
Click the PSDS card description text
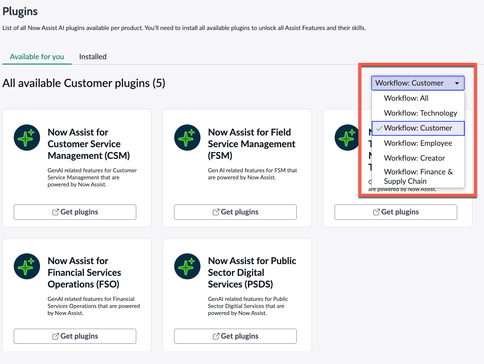[248, 306]
